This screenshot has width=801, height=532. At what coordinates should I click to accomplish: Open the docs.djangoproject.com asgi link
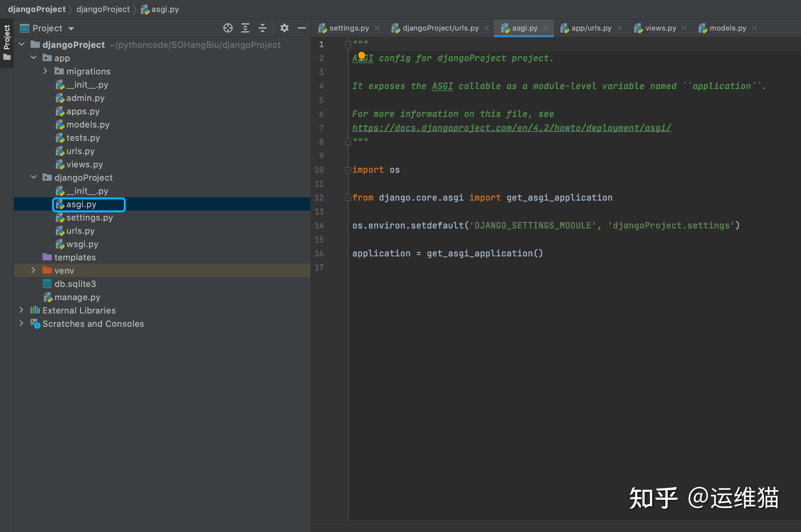tap(512, 128)
